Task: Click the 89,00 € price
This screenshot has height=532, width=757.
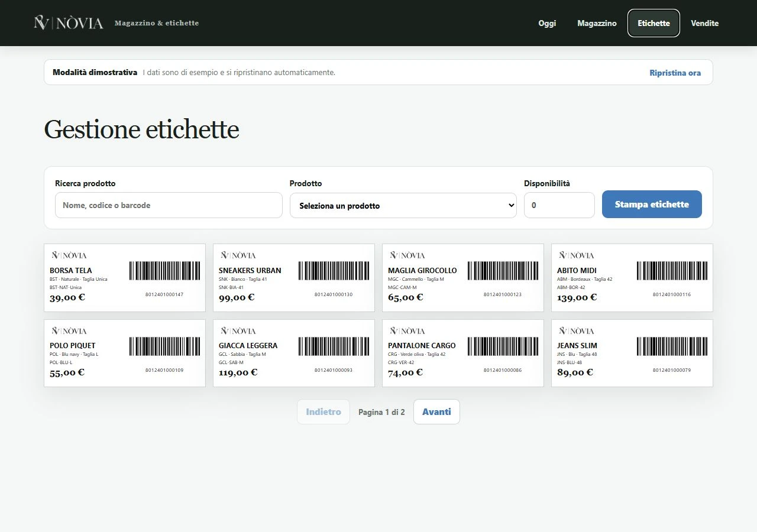Action: click(x=575, y=372)
